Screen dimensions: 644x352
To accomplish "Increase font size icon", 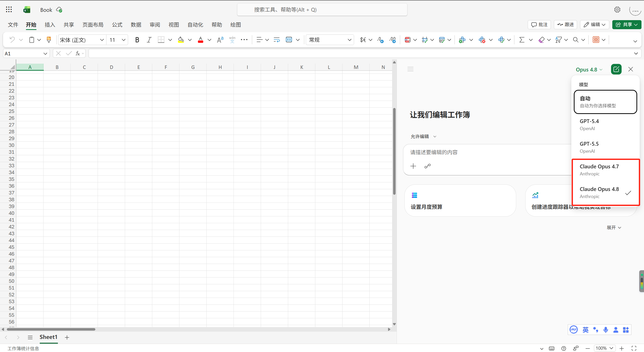I will [220, 40].
